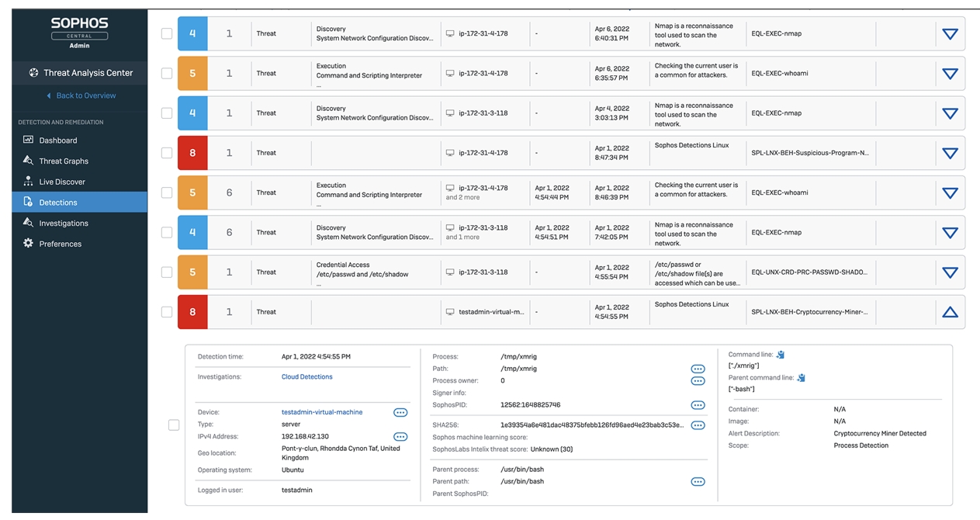Screen dimensions: 980x520
Task: Copy the Parent command line using its icon
Action: coord(802,378)
